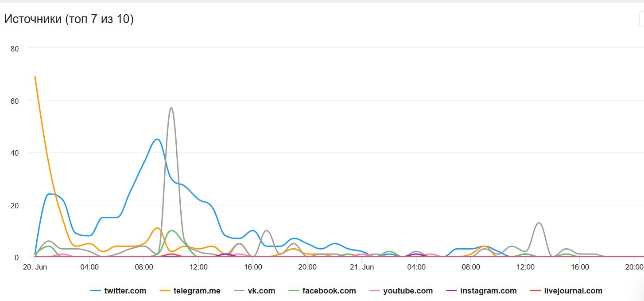Click green facebook.com peak near 10:00
The width and height of the screenshot is (644, 301).
171,231
